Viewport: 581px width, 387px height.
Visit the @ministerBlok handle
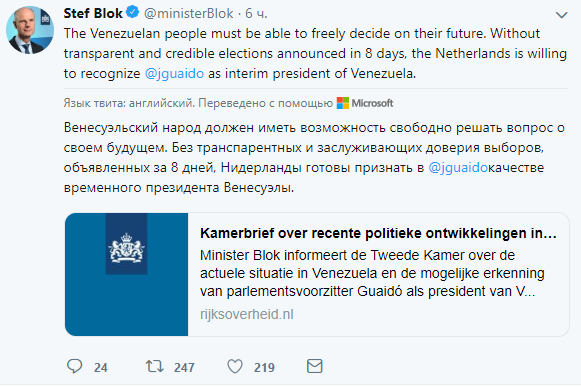click(188, 14)
